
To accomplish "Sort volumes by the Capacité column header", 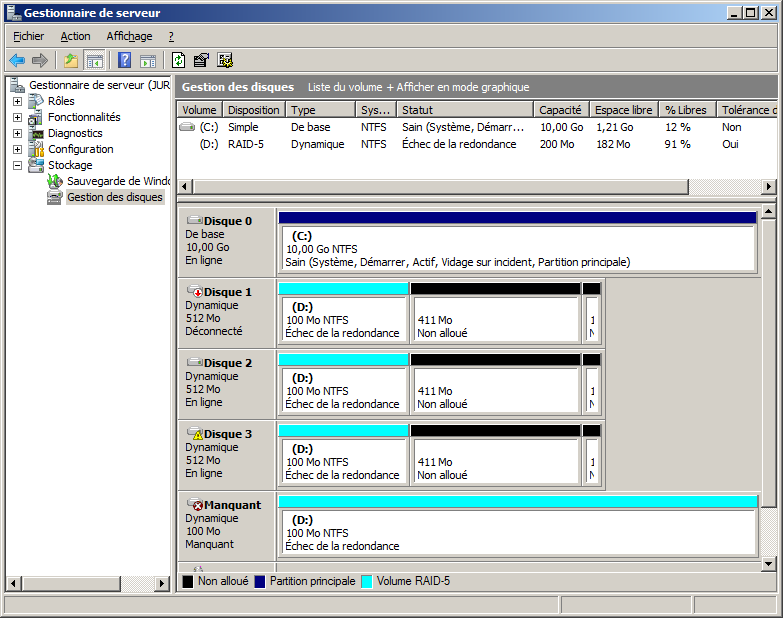I will [x=559, y=110].
